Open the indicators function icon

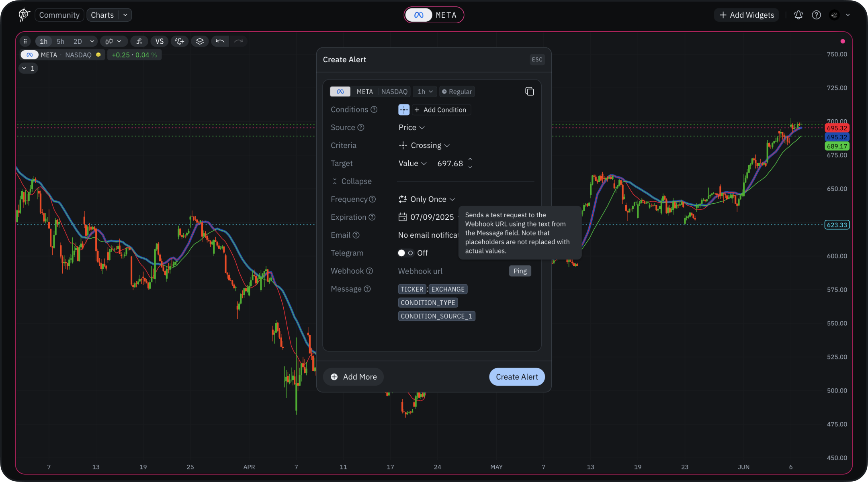(x=139, y=41)
